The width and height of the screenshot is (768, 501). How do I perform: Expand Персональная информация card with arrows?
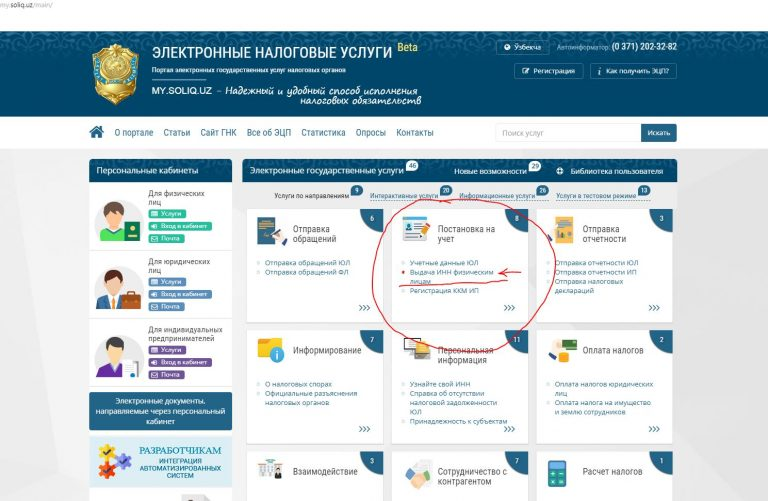[x=509, y=429]
